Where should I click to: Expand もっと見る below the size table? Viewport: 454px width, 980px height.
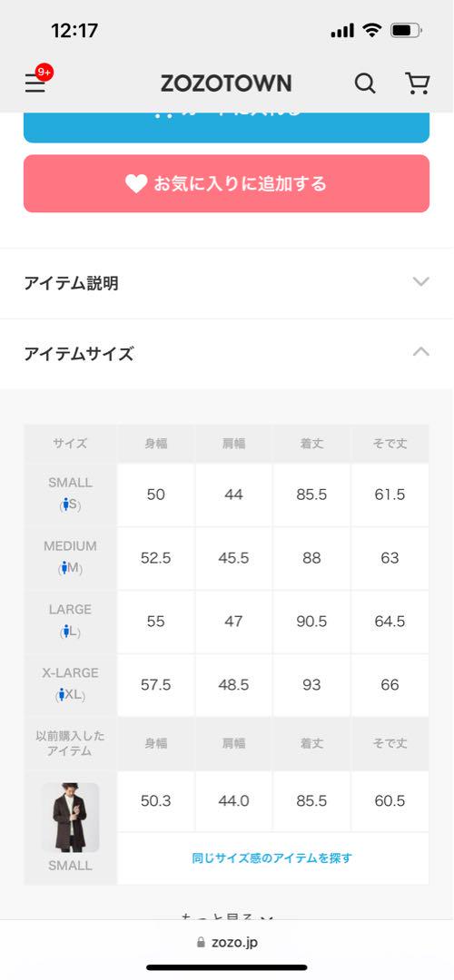point(227,916)
